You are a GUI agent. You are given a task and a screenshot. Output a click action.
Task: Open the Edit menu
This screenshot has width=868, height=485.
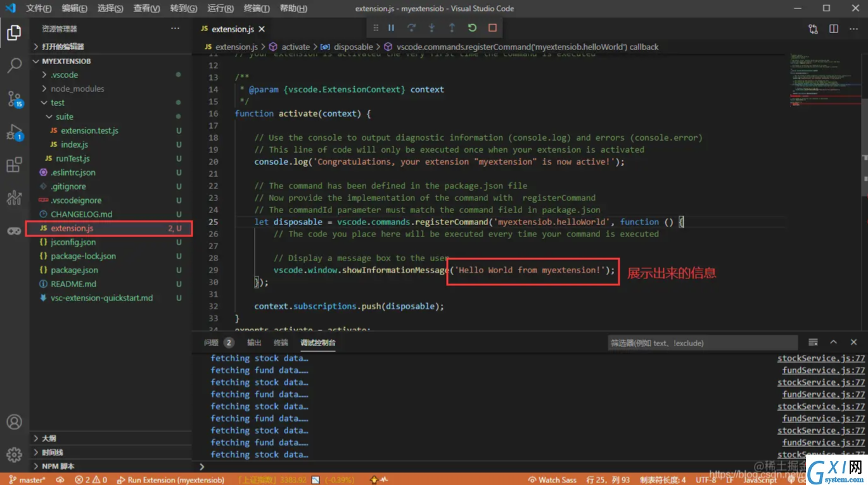point(75,8)
